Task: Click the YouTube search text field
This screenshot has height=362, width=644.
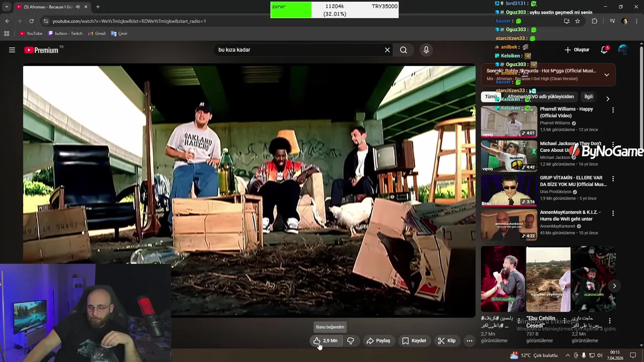Action: point(298,50)
